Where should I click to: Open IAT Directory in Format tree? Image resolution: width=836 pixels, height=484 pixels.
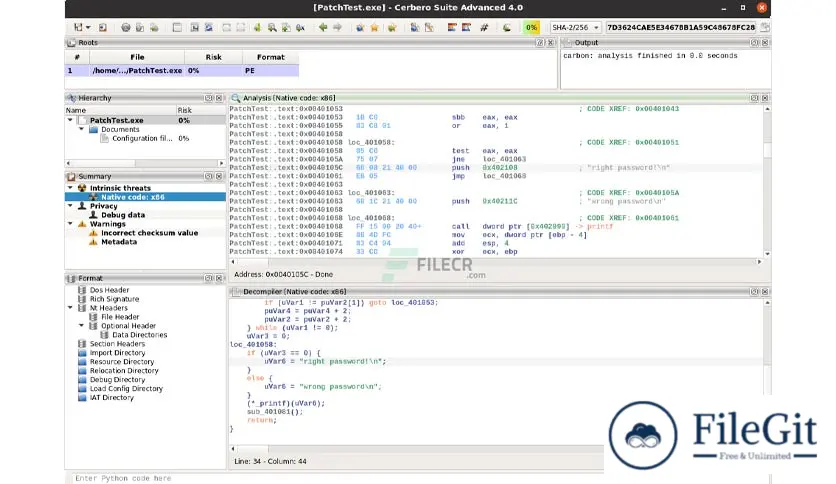111,398
